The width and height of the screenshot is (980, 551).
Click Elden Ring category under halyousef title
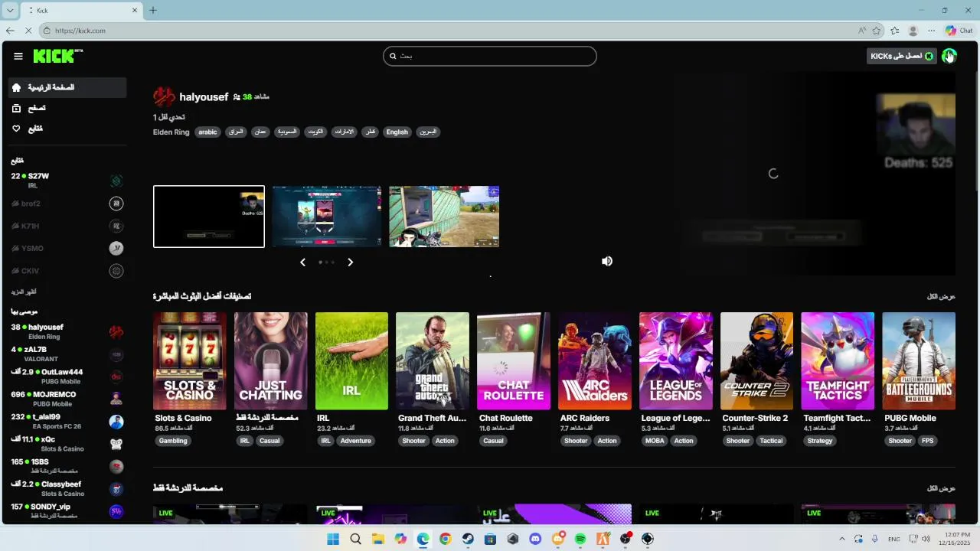[171, 132]
